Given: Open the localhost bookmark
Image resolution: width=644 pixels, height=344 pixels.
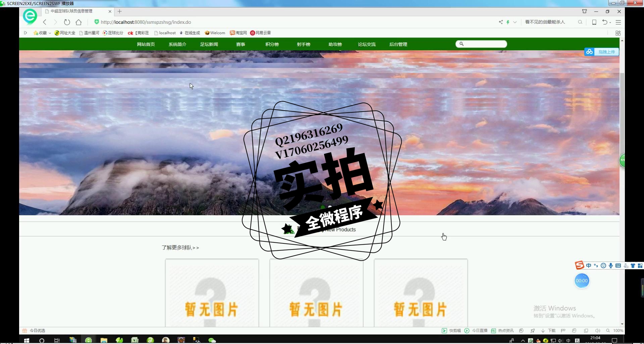Looking at the screenshot, I should click(x=165, y=33).
